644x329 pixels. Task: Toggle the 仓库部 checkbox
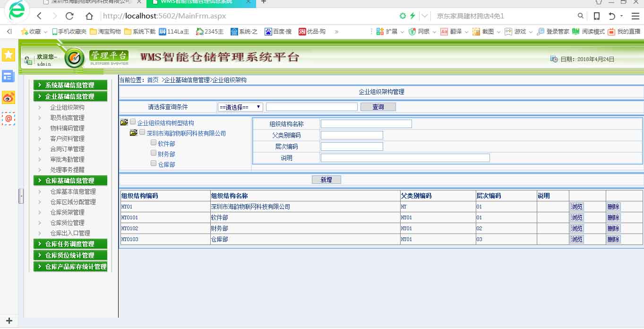point(154,163)
